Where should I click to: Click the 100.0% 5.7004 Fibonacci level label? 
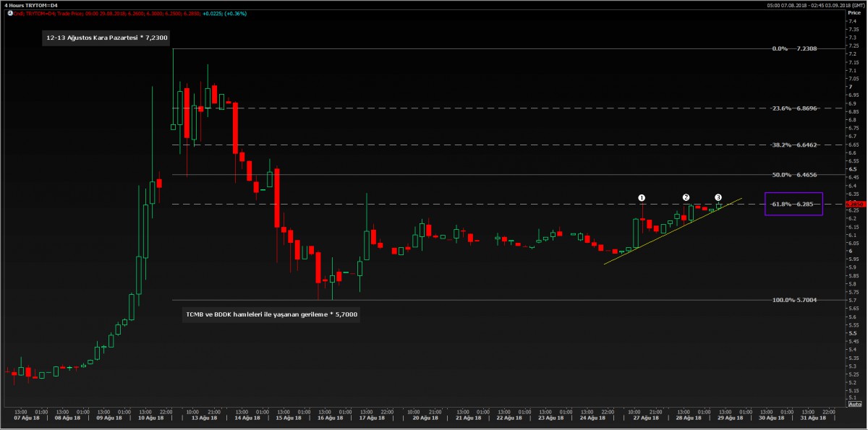point(793,300)
